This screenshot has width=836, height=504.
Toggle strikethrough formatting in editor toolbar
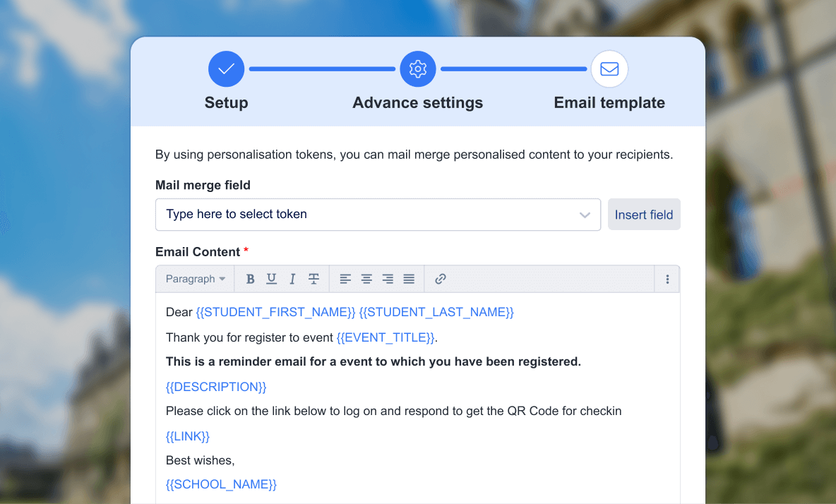tap(313, 279)
